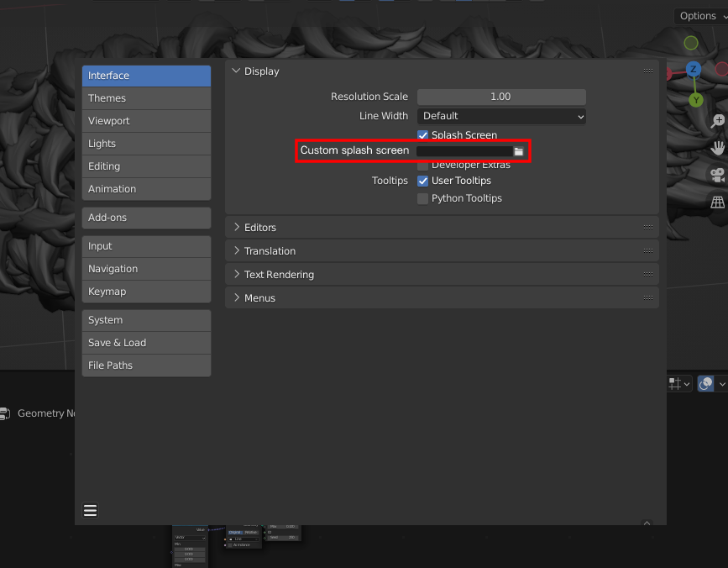Open the Line Width dropdown
728x568 pixels.
(501, 116)
